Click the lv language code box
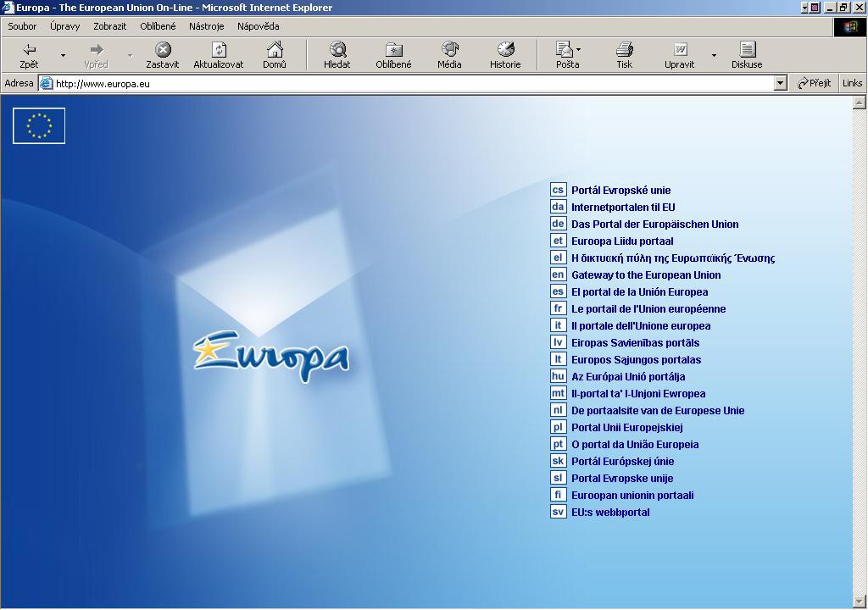Screen dimensions: 868x610 pyautogui.click(x=558, y=342)
